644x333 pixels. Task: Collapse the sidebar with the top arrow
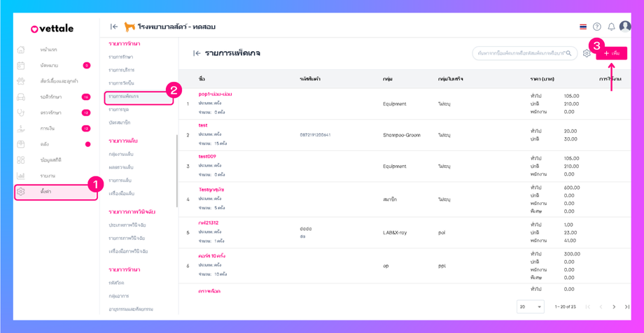click(113, 27)
